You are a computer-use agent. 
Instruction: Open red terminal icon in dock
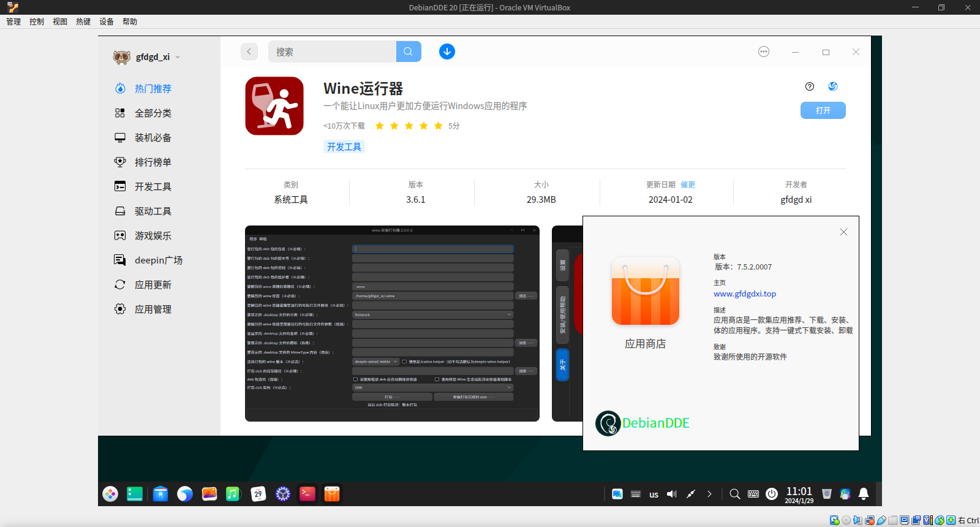(x=307, y=494)
